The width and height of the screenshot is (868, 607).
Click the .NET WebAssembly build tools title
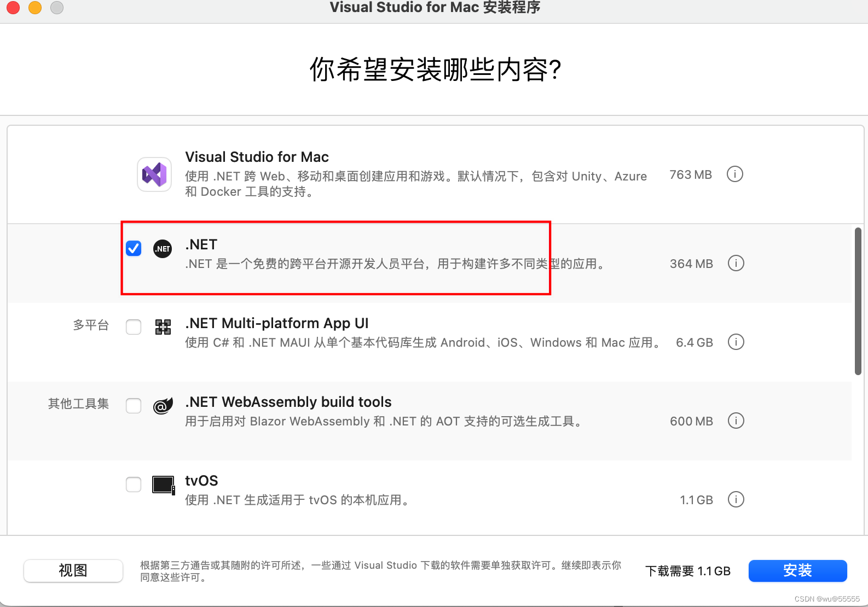(288, 402)
